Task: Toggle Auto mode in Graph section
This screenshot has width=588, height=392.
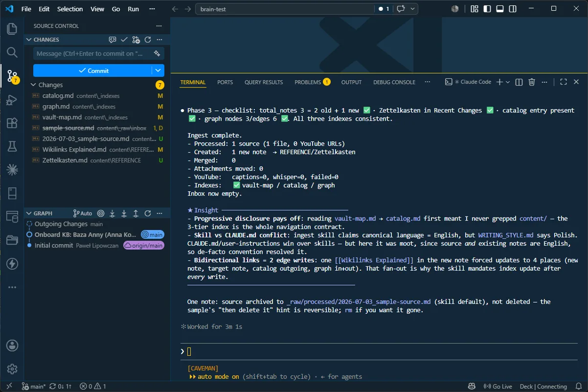Action: [83, 213]
